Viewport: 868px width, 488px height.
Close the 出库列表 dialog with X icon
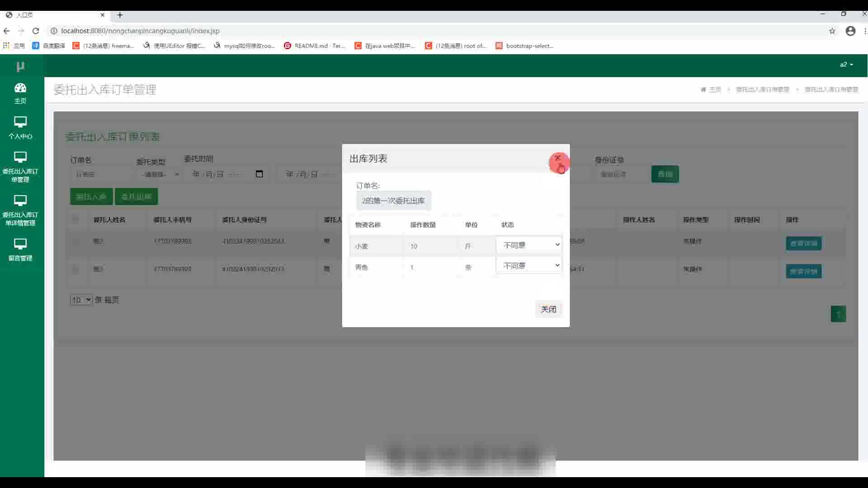[x=557, y=158]
